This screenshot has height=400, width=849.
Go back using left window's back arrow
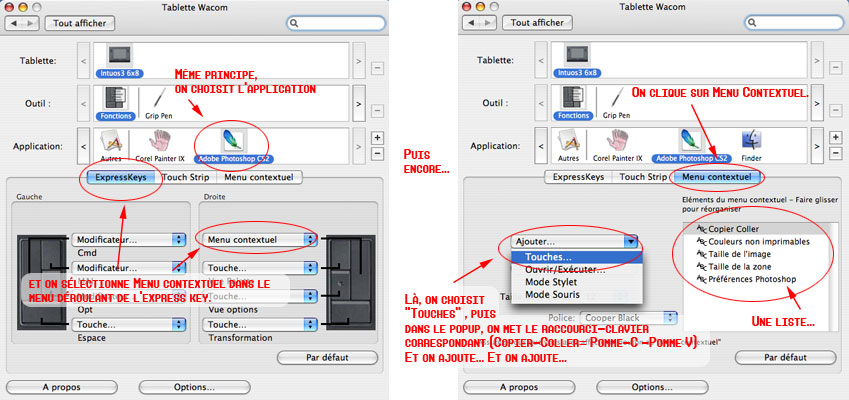(14, 23)
